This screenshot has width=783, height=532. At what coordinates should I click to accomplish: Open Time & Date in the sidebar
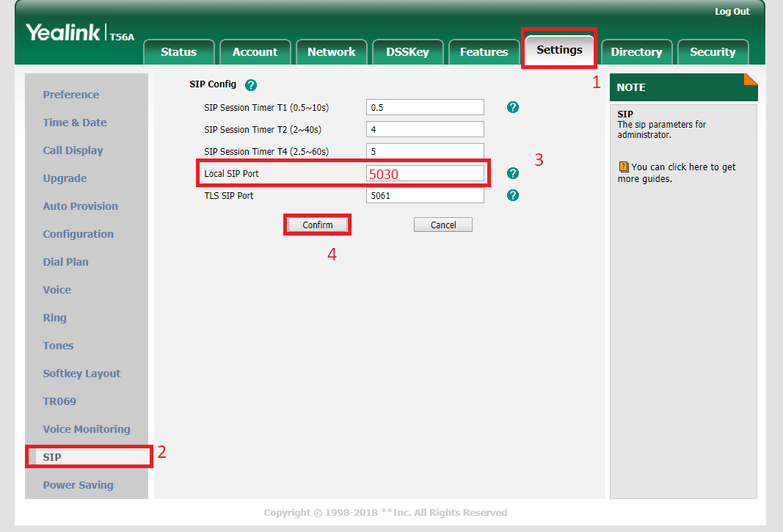click(75, 123)
